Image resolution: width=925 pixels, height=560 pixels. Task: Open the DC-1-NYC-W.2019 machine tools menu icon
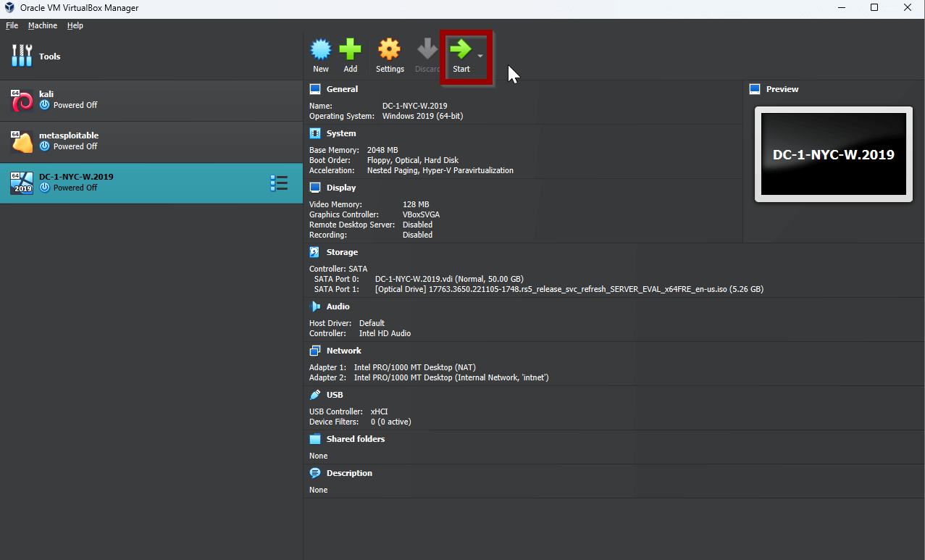[279, 183]
